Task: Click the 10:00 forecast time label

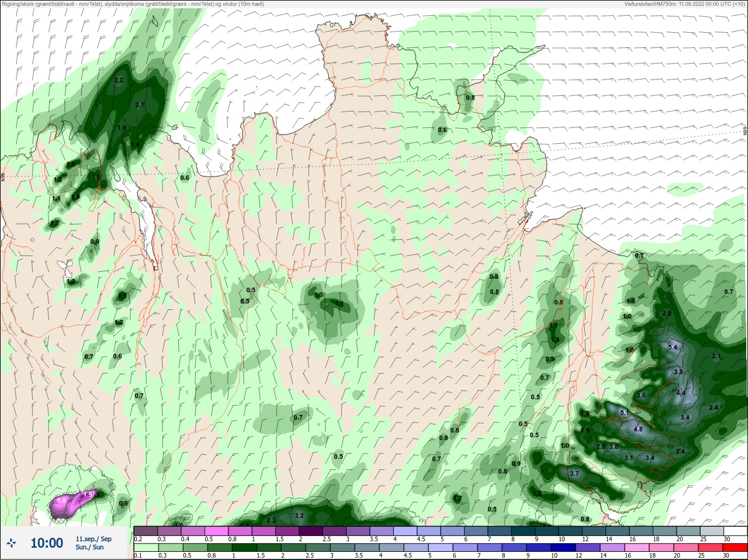Action: pyautogui.click(x=47, y=543)
